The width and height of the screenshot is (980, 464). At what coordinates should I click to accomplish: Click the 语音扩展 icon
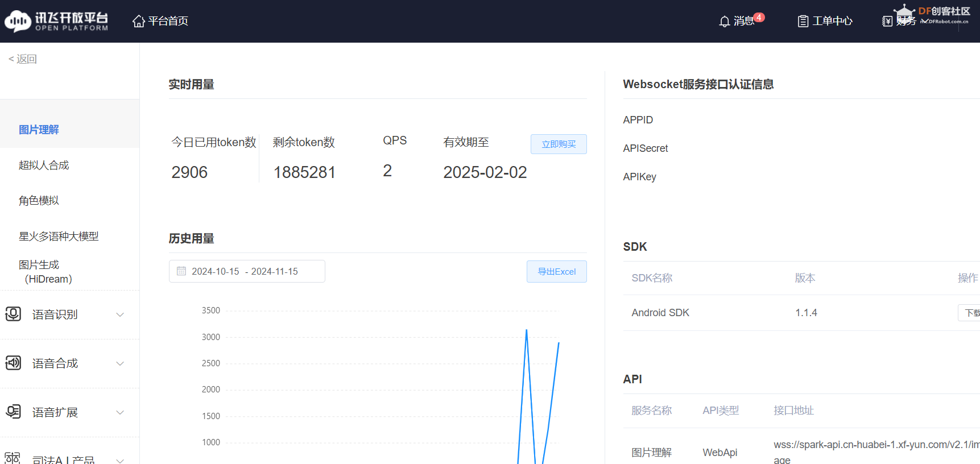coord(13,412)
